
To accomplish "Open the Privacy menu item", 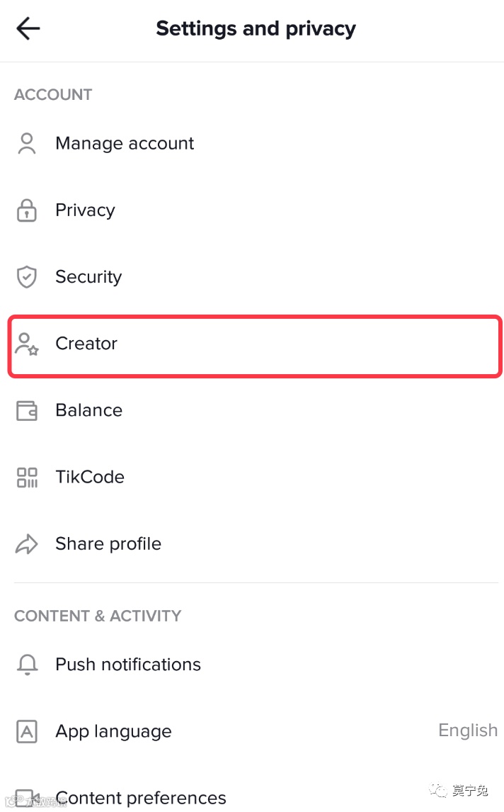I will pyautogui.click(x=85, y=210).
